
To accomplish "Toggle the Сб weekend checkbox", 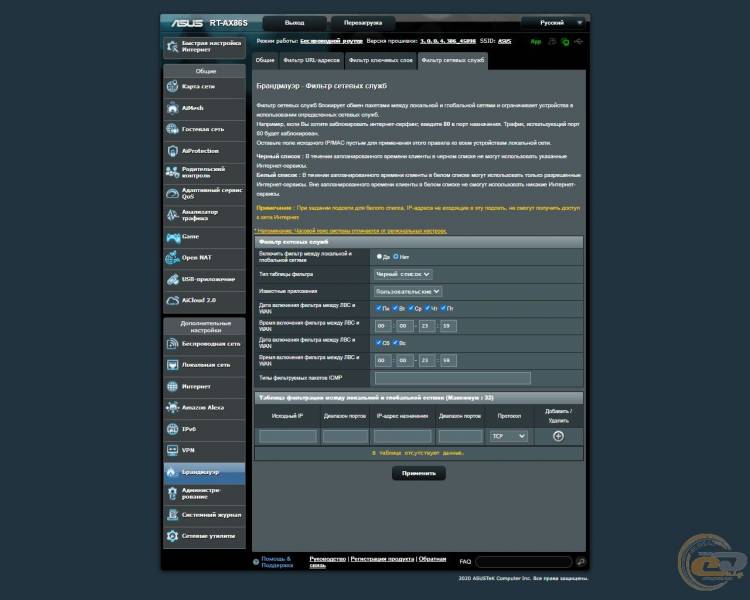I will (x=379, y=343).
